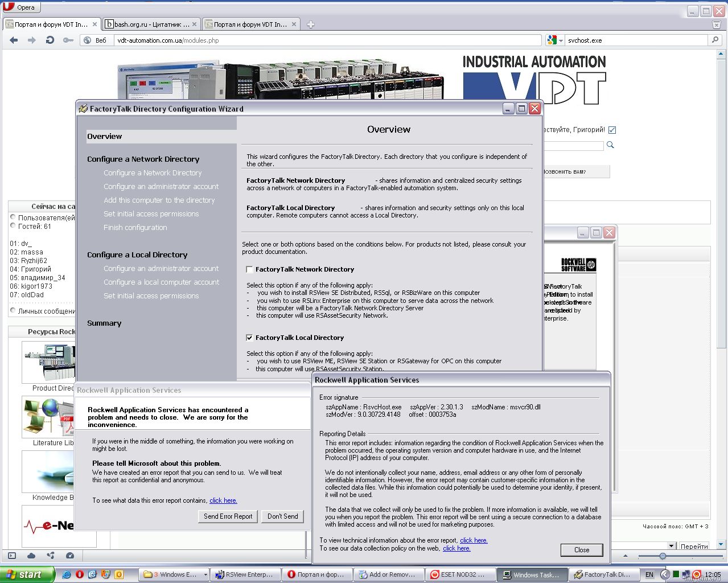Viewport: 728px width, 583px height.
Task: Click the password wand key icon
Action: [68, 40]
